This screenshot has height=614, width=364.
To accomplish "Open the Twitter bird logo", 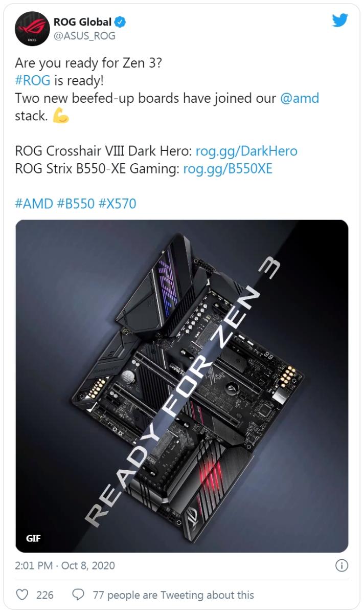I will (x=340, y=20).
